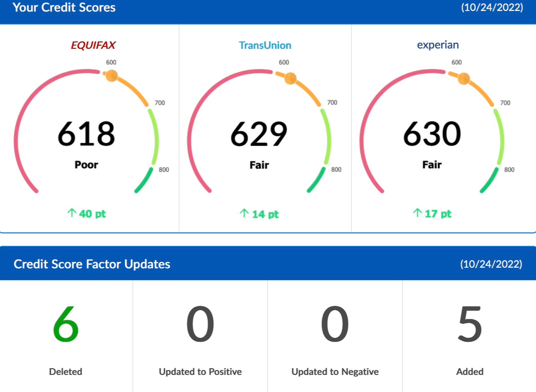Click the date in Your Credit Scores header
This screenshot has height=392, width=536.
point(492,8)
